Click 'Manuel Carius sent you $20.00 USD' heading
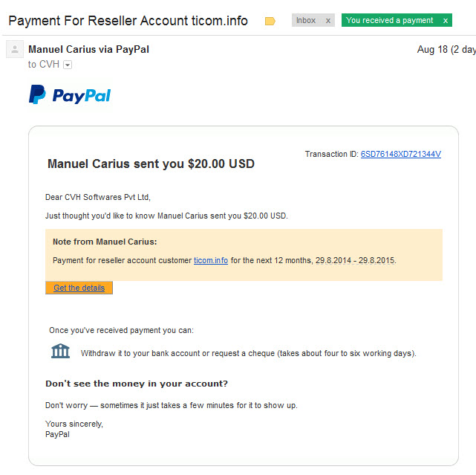This screenshot has width=476, height=475. 151,164
